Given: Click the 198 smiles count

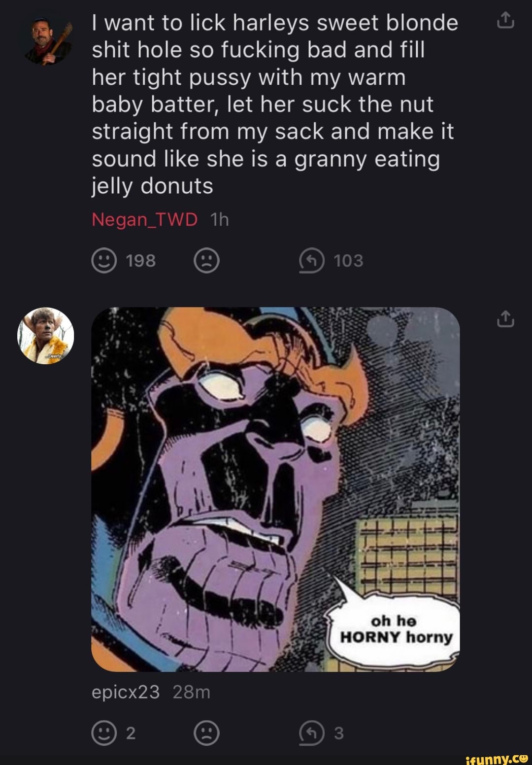Looking at the screenshot, I should tap(141, 261).
